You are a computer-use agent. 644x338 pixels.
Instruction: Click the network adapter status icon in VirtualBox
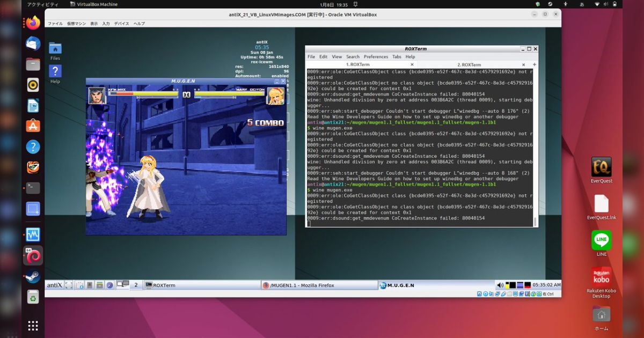point(497,293)
